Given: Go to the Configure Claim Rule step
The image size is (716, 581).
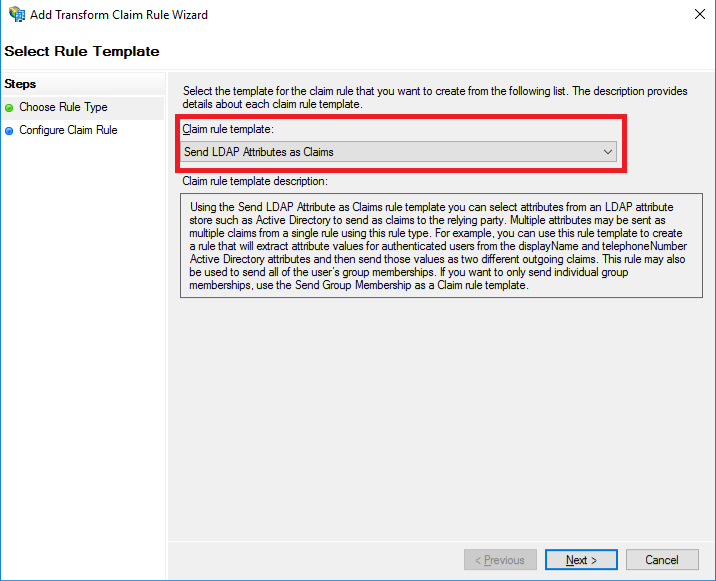Looking at the screenshot, I should coord(68,130).
